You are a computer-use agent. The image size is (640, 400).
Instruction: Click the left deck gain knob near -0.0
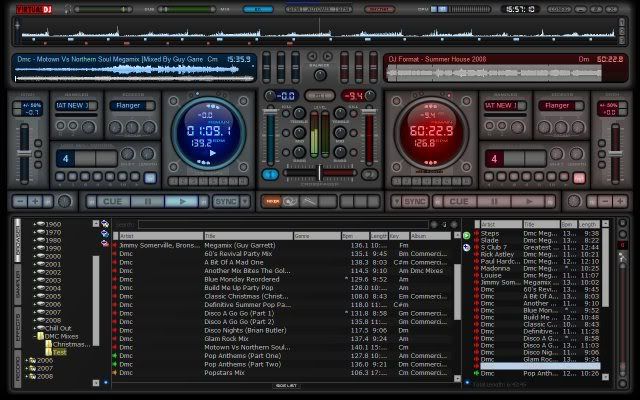click(x=270, y=96)
